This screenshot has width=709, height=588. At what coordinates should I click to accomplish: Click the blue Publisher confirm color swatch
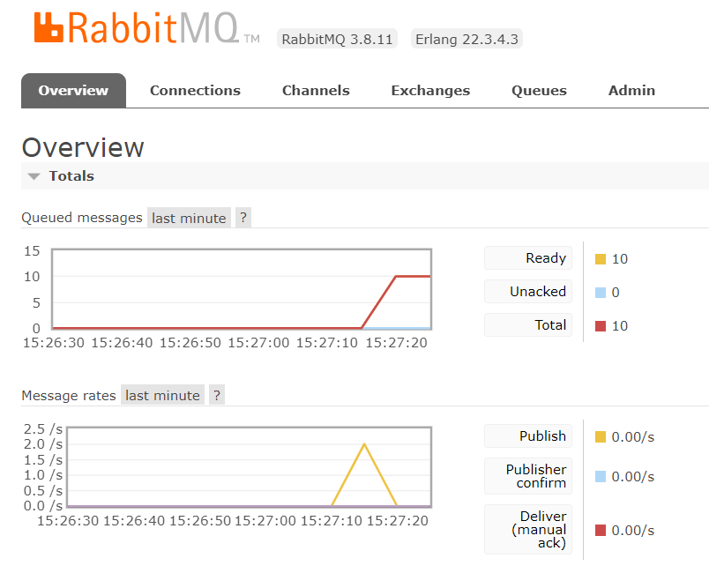click(x=601, y=476)
